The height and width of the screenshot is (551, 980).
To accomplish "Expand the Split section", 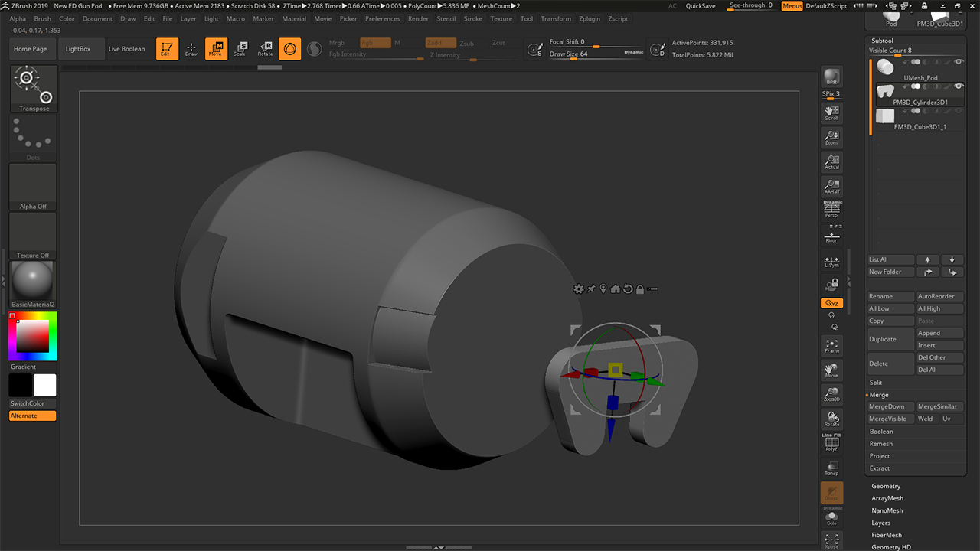I will 876,382.
